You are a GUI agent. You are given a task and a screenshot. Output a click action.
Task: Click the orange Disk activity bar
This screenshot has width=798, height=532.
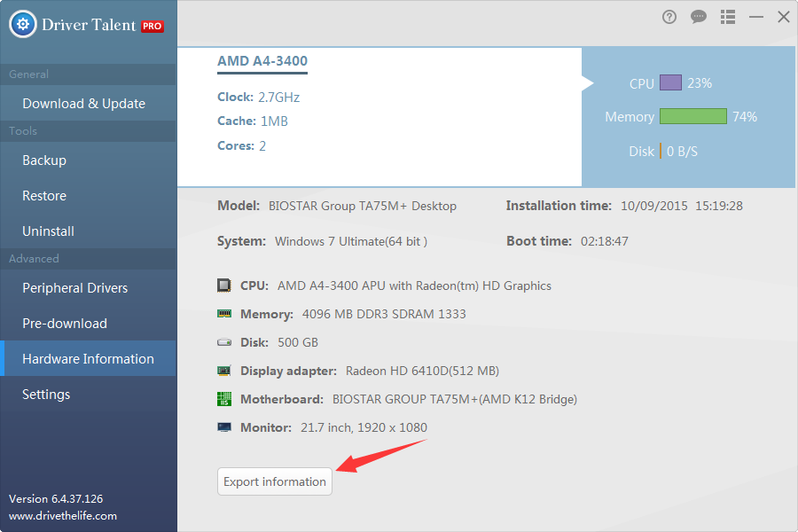coord(661,151)
